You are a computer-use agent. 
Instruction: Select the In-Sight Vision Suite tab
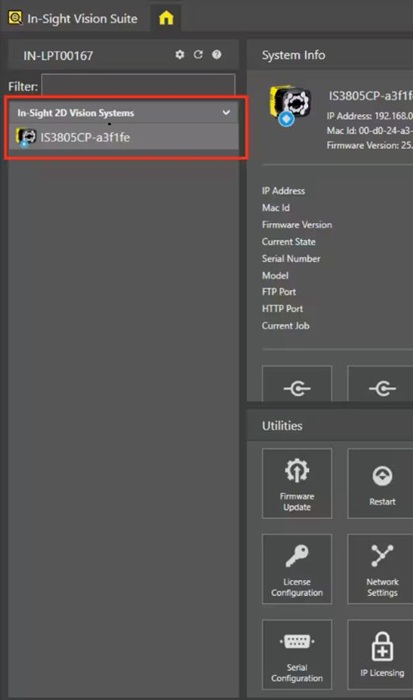[74, 18]
